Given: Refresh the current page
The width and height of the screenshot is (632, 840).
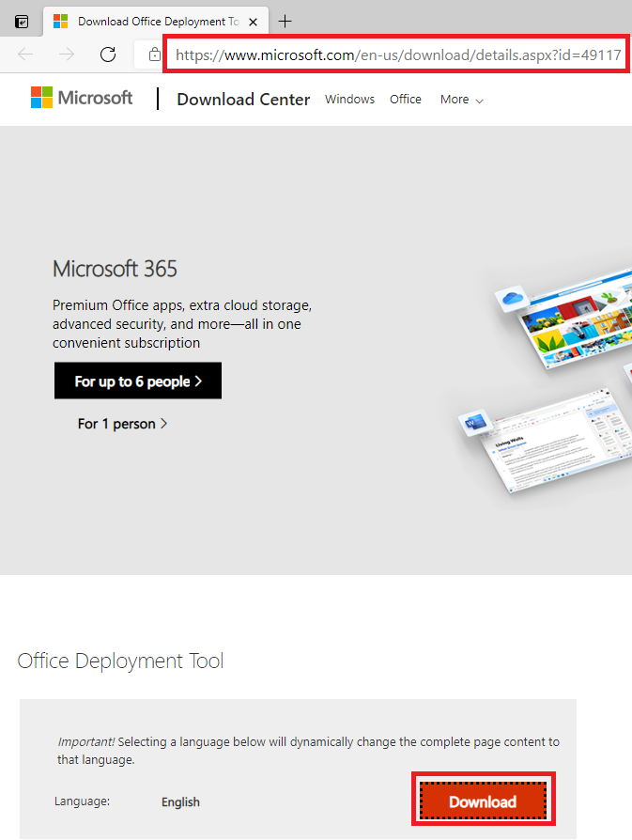Looking at the screenshot, I should tap(108, 54).
